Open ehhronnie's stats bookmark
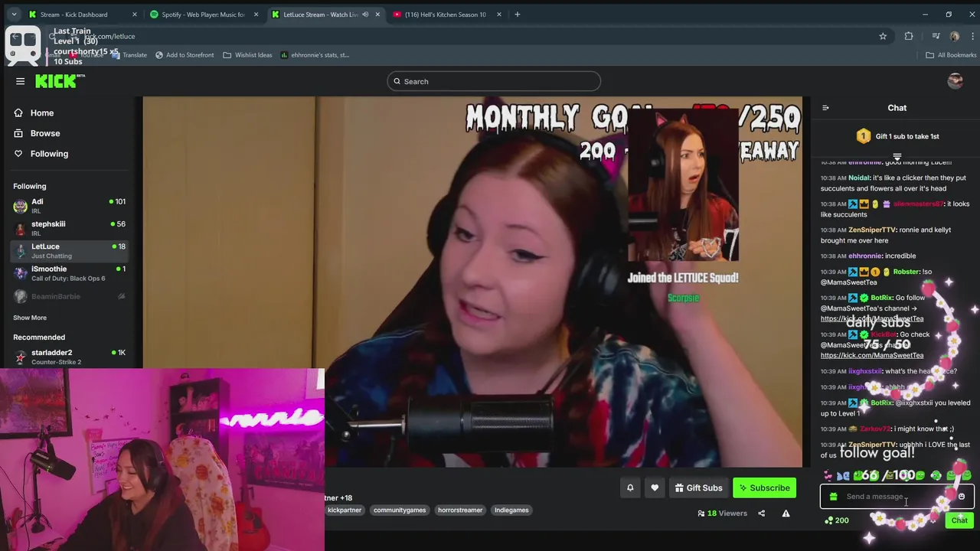980x551 pixels. (315, 55)
